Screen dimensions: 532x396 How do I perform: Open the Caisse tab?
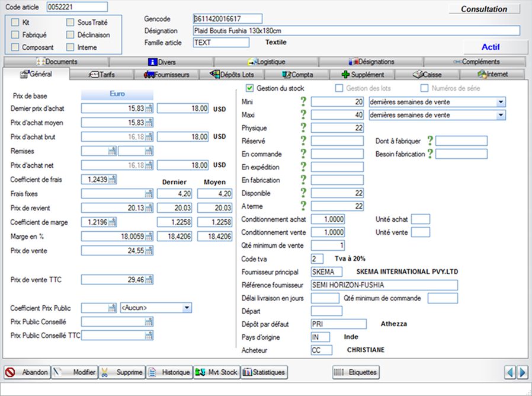pos(427,74)
